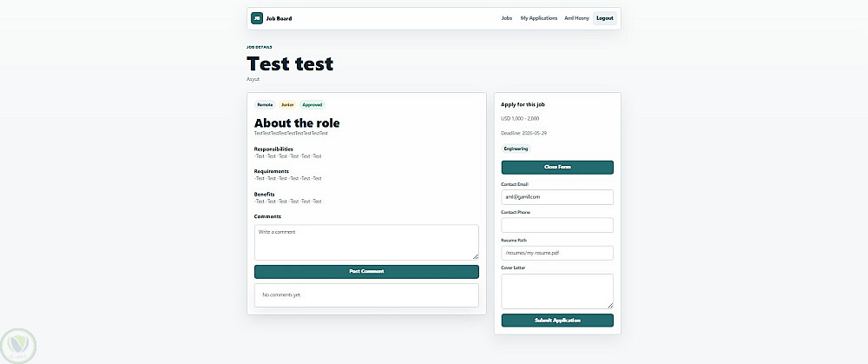Click the Engineering category tag
This screenshot has width=868, height=364.
click(x=516, y=149)
